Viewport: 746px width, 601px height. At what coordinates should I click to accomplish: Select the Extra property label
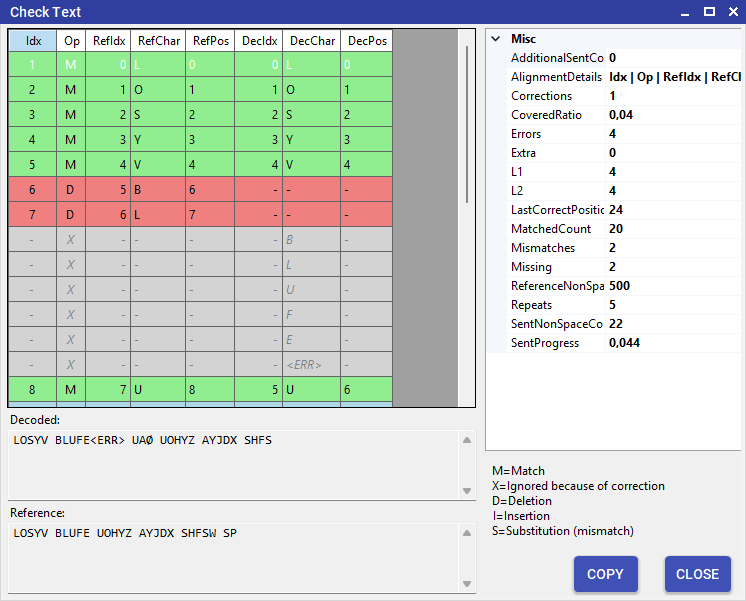(x=523, y=153)
